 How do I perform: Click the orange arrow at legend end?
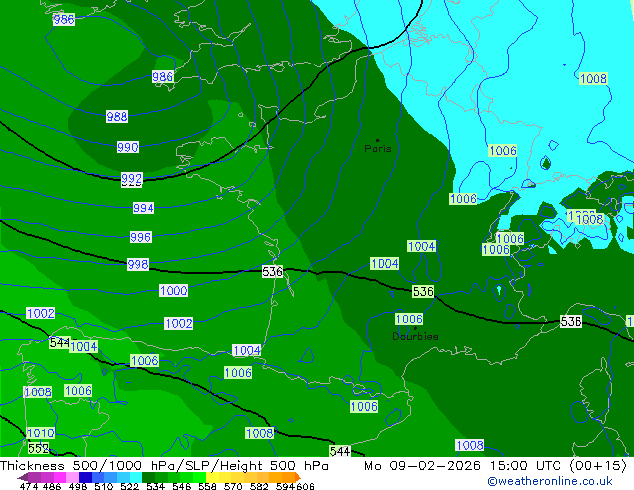pos(298,477)
